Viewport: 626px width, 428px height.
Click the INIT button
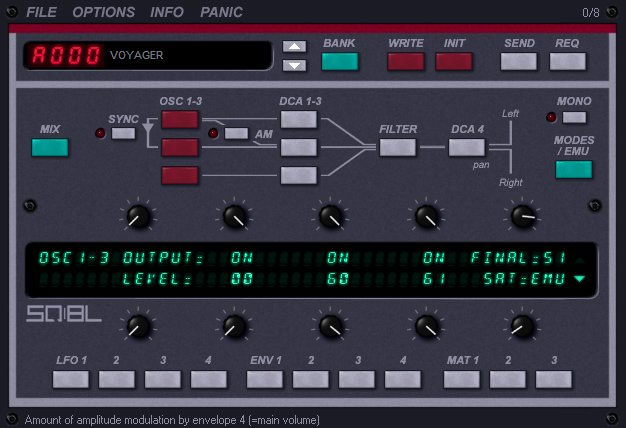(454, 61)
